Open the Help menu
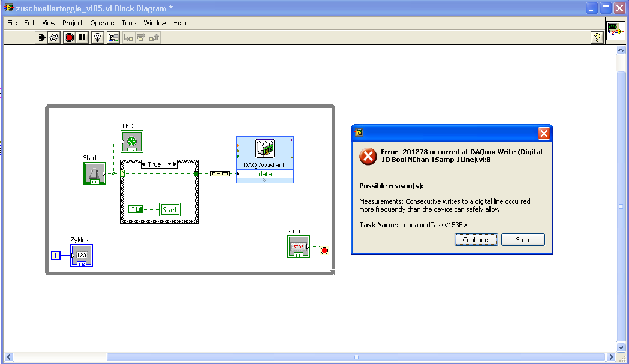Image resolution: width=629 pixels, height=364 pixels. (x=179, y=23)
